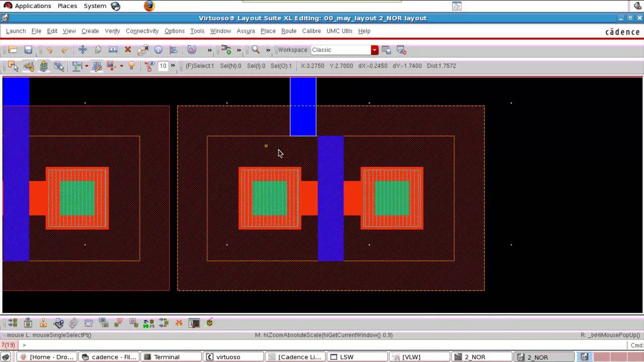Click the red eye display icon

click(149, 66)
